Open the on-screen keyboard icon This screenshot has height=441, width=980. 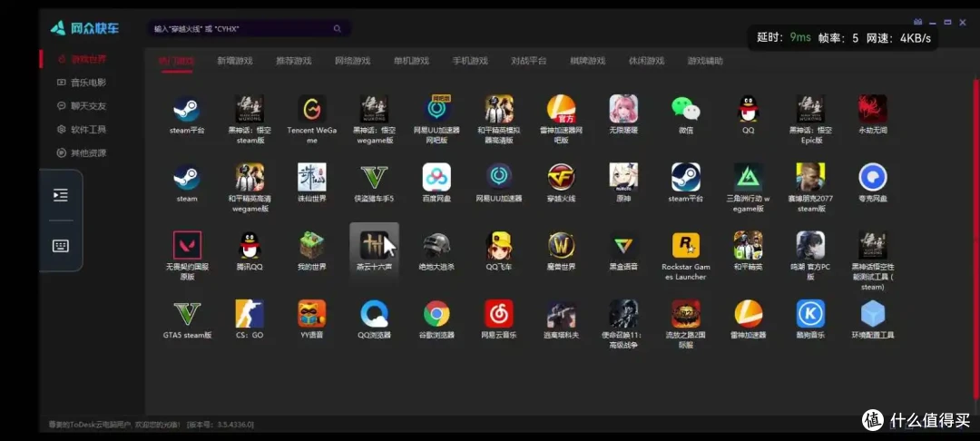(x=61, y=246)
